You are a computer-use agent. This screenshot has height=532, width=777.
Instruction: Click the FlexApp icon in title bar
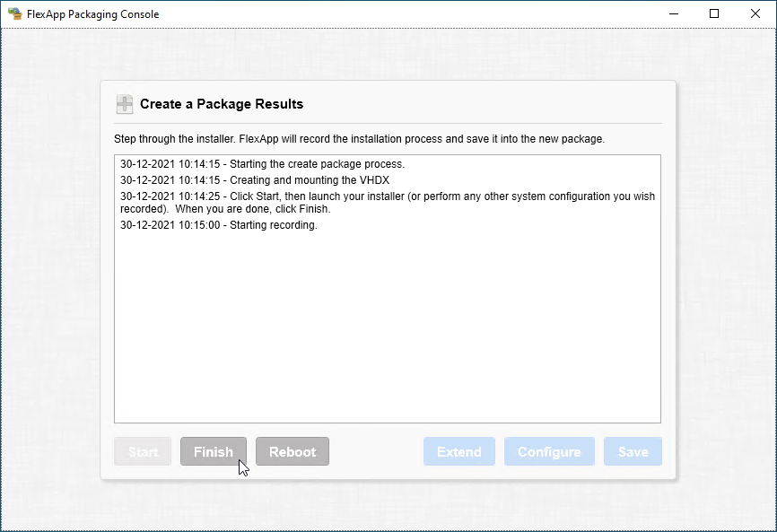pos(14,13)
